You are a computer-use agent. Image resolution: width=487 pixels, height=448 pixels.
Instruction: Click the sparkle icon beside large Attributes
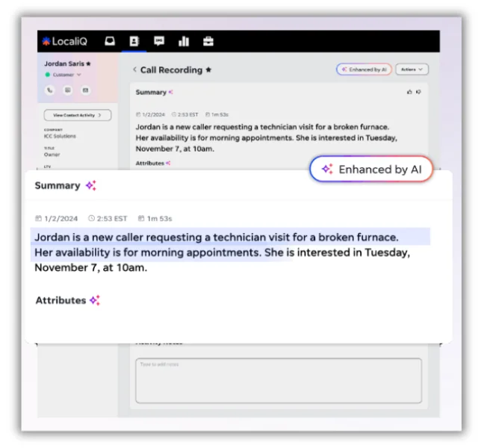(95, 300)
